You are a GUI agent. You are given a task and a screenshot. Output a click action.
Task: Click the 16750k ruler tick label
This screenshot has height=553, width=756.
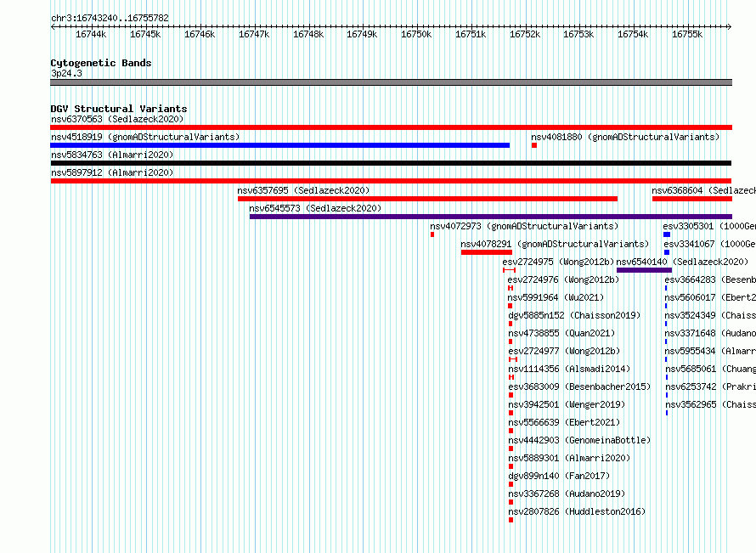tap(416, 34)
